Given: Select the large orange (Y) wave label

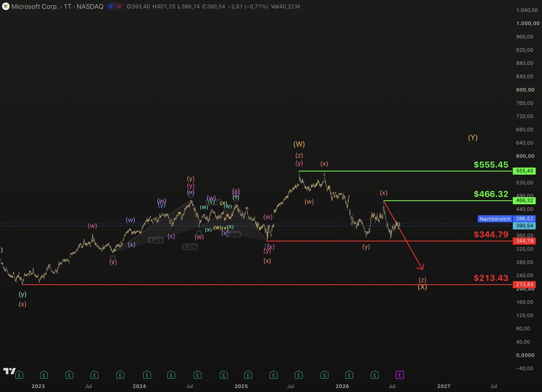Looking at the screenshot, I should (x=472, y=138).
